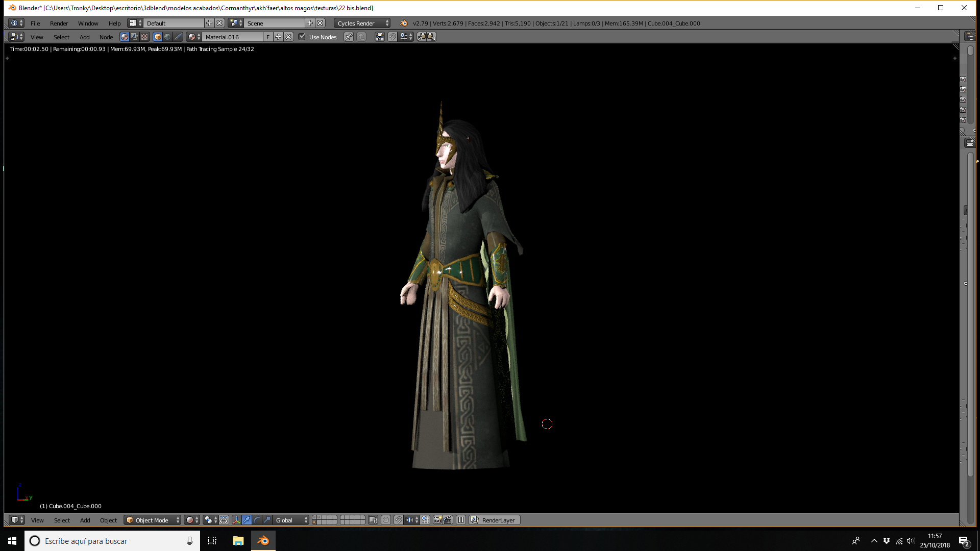980x551 pixels.
Task: Pause the viewport preview render
Action: click(x=461, y=520)
